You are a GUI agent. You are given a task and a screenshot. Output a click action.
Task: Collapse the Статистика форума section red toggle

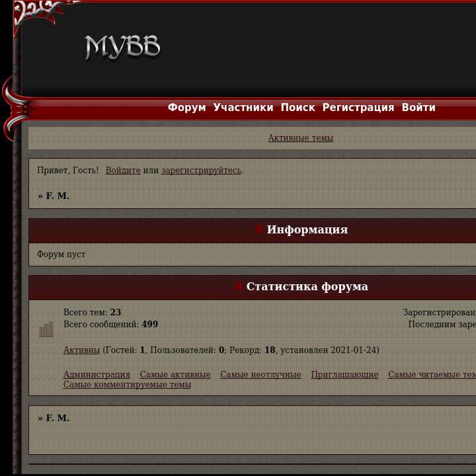tap(238, 286)
